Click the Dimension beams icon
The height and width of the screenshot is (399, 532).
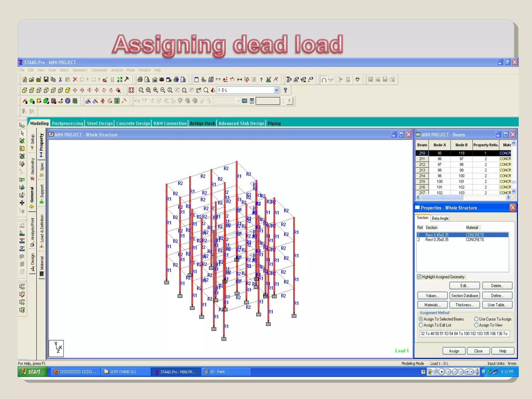click(x=240, y=79)
